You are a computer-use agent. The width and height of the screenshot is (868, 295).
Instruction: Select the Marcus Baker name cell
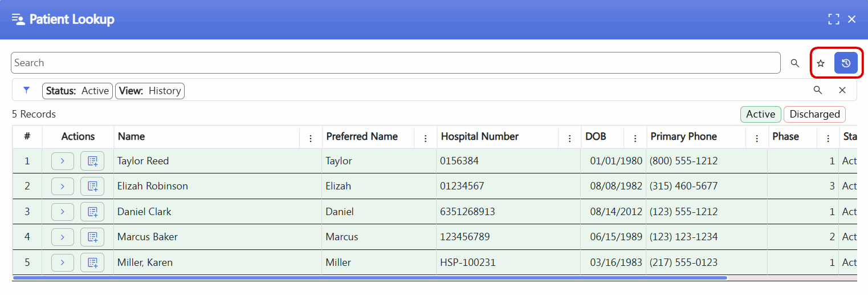(218, 237)
